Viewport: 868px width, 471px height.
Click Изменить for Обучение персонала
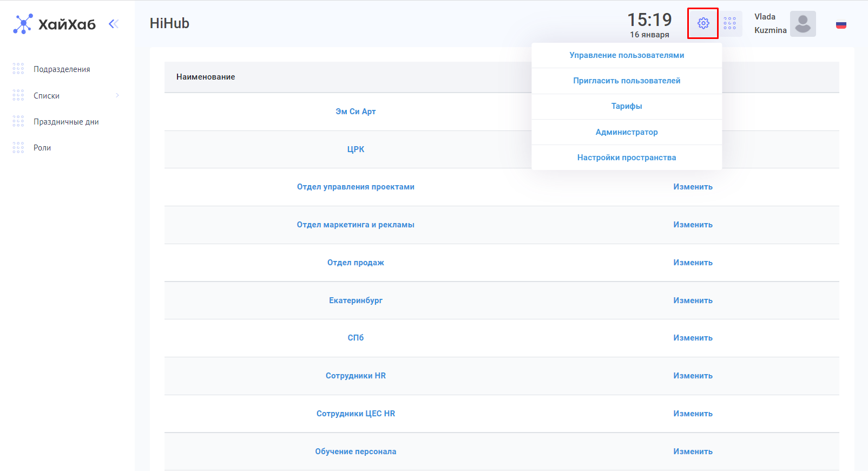[693, 452]
